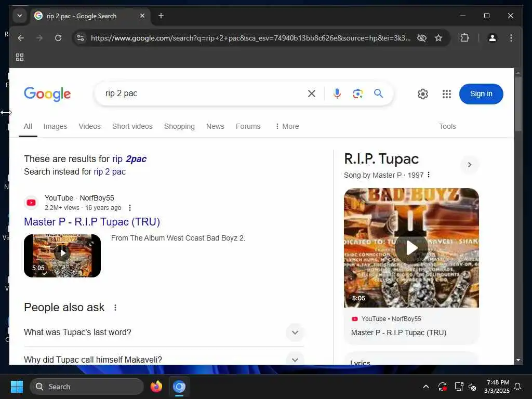This screenshot has width=532, height=399.
Task: Click the Sign in button
Action: click(x=481, y=94)
